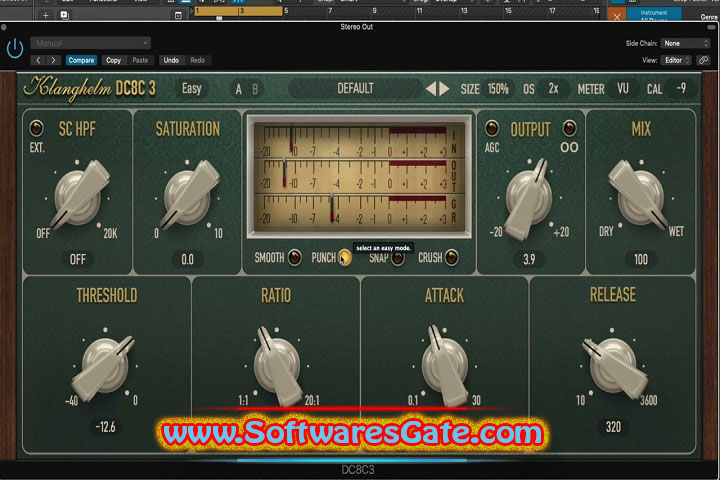Click the blue Instrument button

pyautogui.click(x=653, y=14)
